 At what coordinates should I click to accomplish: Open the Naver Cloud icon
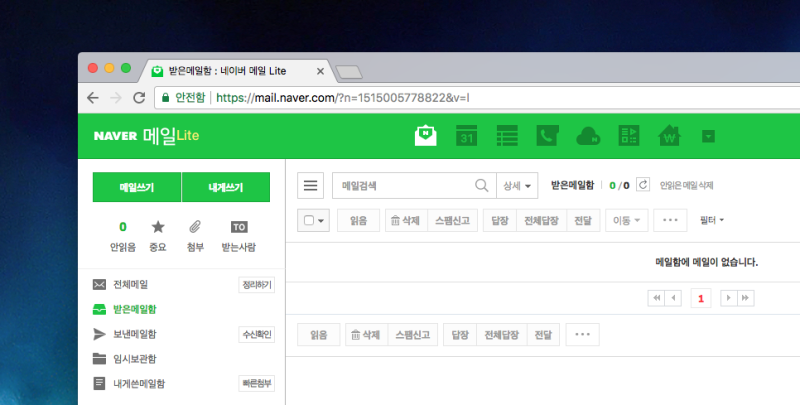pyautogui.click(x=588, y=136)
